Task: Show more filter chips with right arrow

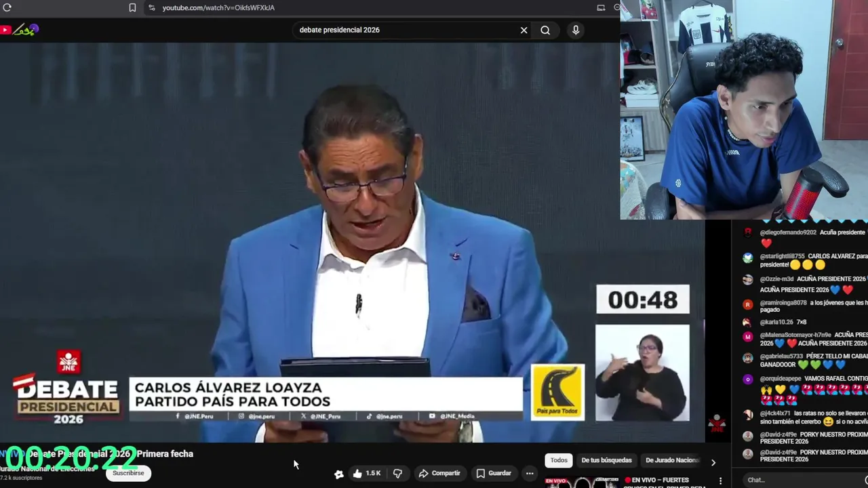Action: (713, 462)
